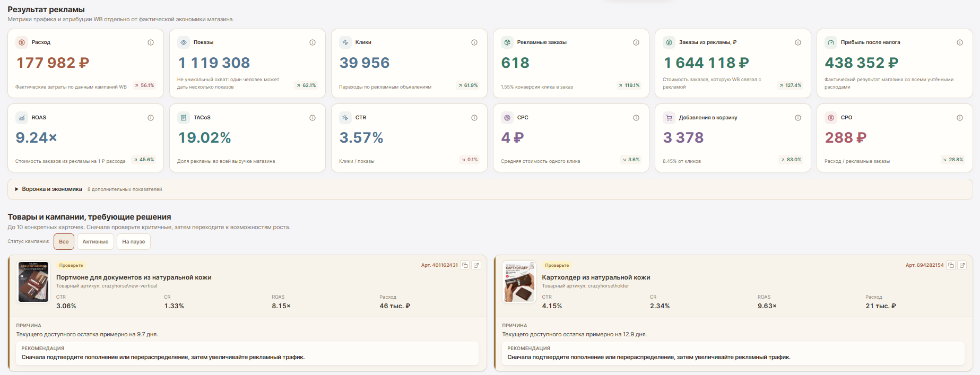
Task: Open the info hint for Рекламные заказы
Action: 636,42
